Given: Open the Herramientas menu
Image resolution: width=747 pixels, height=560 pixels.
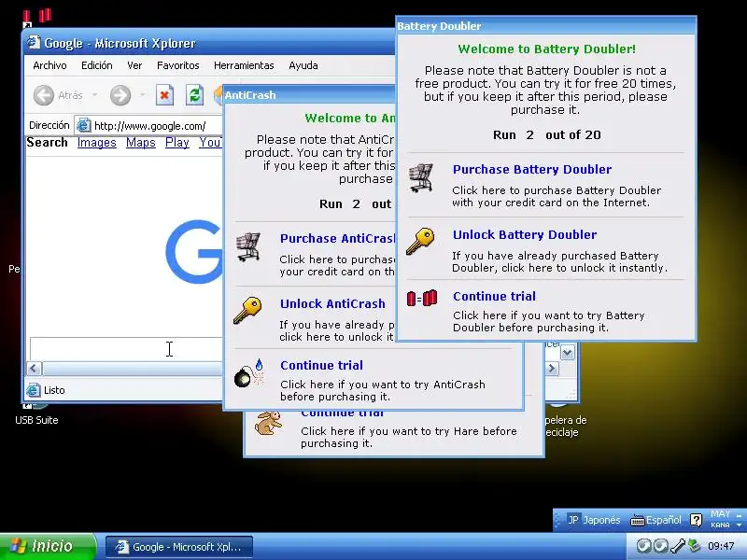Looking at the screenshot, I should pos(244,65).
